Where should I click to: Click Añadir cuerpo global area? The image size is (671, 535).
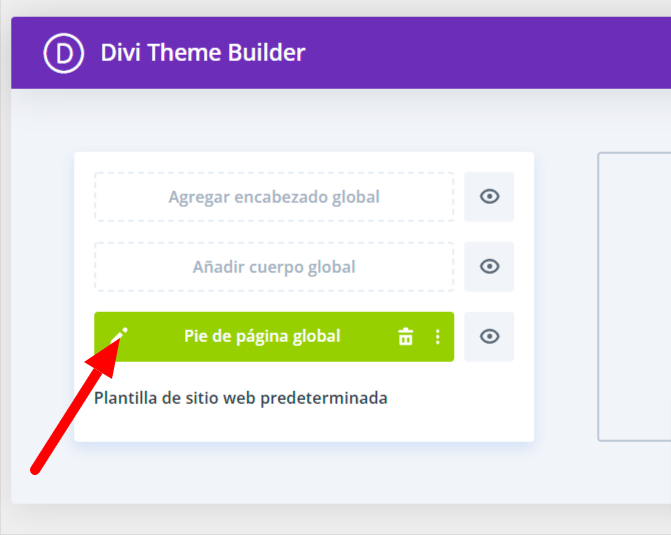274,267
